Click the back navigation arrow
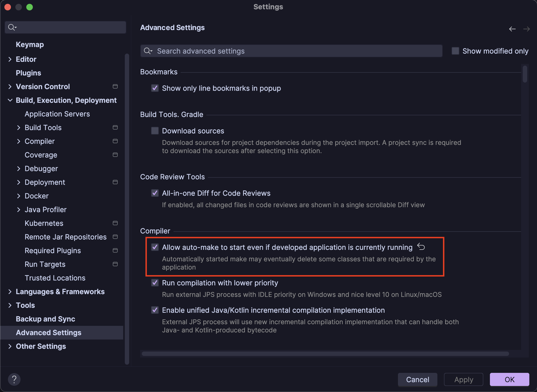The height and width of the screenshot is (392, 537). click(x=512, y=29)
